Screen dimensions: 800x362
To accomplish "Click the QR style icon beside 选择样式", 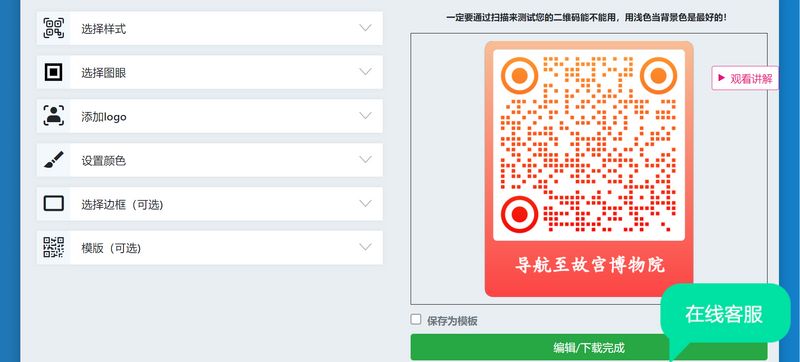I will tap(54, 28).
